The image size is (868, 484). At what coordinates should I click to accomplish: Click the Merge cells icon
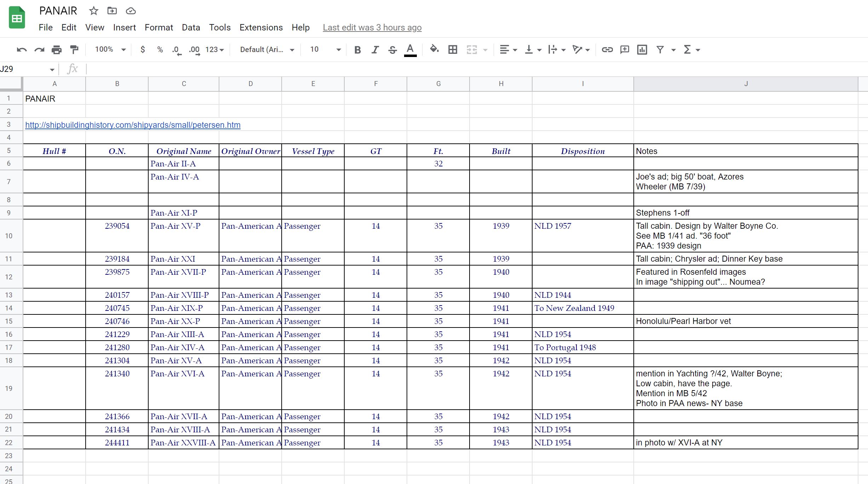click(472, 50)
